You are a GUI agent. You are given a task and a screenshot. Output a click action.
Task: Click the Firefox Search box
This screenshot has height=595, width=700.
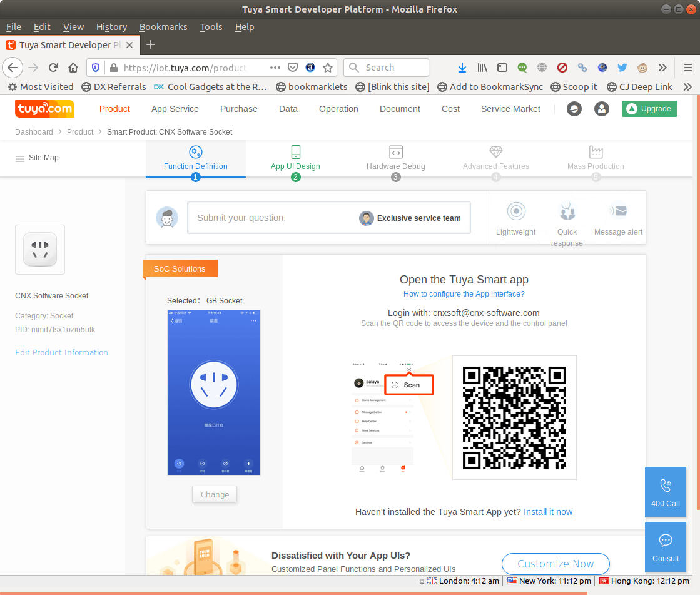point(386,68)
